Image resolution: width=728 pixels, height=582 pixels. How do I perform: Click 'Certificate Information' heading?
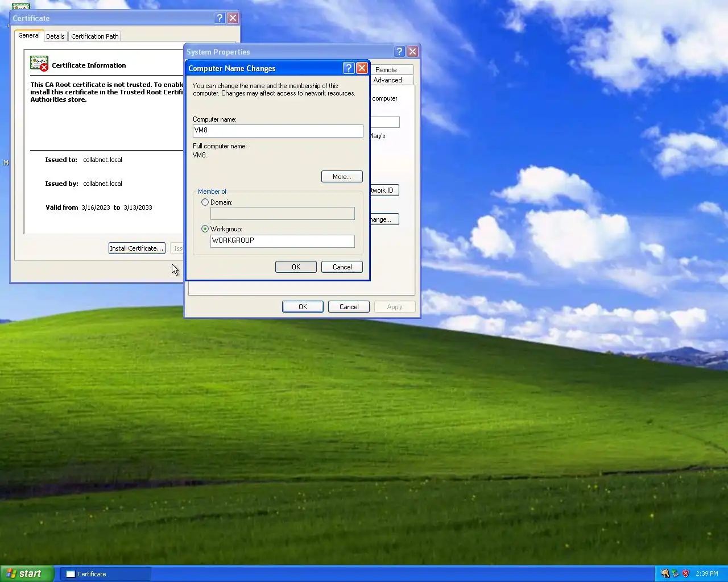(x=89, y=65)
